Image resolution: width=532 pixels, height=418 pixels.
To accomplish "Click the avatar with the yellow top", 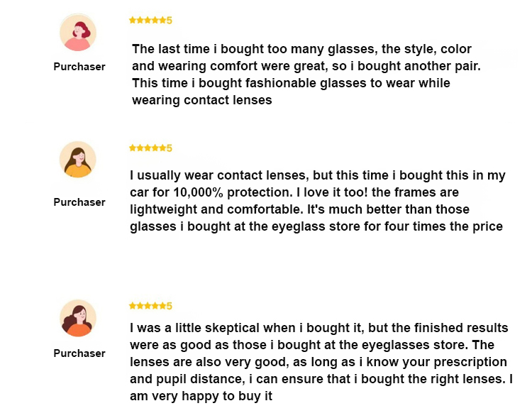I will tap(77, 160).
